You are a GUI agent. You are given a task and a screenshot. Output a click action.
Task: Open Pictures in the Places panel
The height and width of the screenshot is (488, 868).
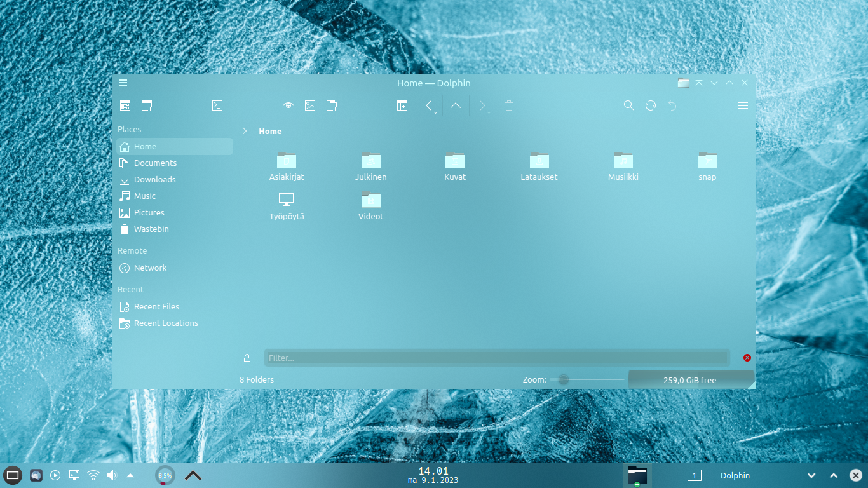pyautogui.click(x=175, y=212)
